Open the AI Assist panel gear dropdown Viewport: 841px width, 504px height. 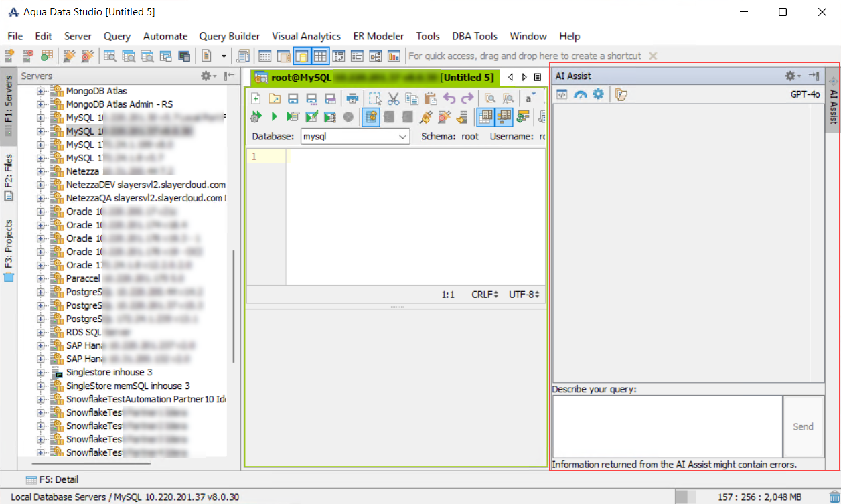click(x=793, y=76)
